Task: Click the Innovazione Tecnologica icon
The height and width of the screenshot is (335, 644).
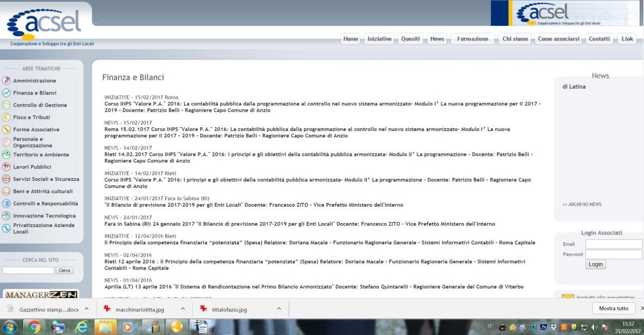Action: [x=6, y=216]
